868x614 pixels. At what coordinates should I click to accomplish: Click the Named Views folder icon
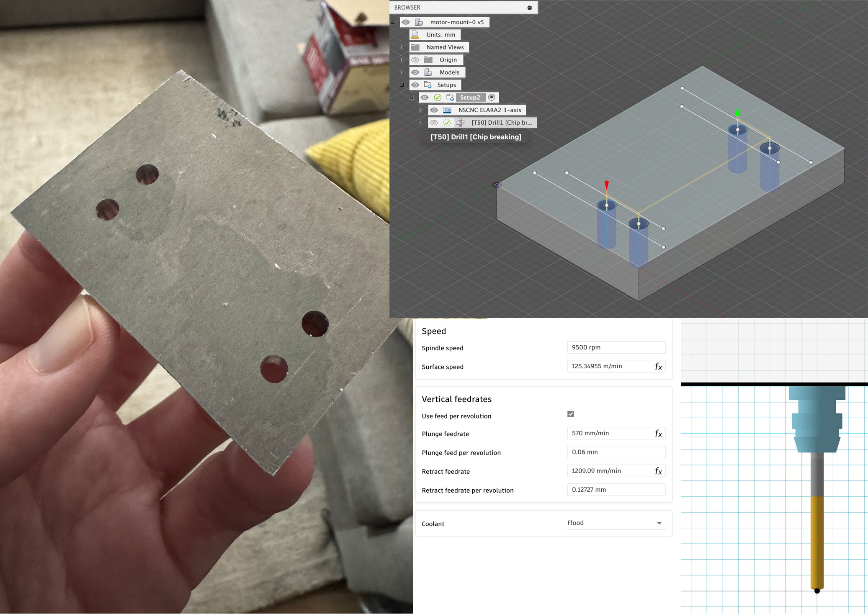click(415, 47)
